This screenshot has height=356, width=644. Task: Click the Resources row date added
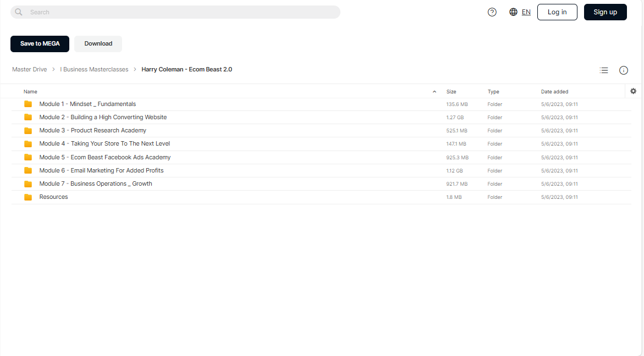(559, 197)
